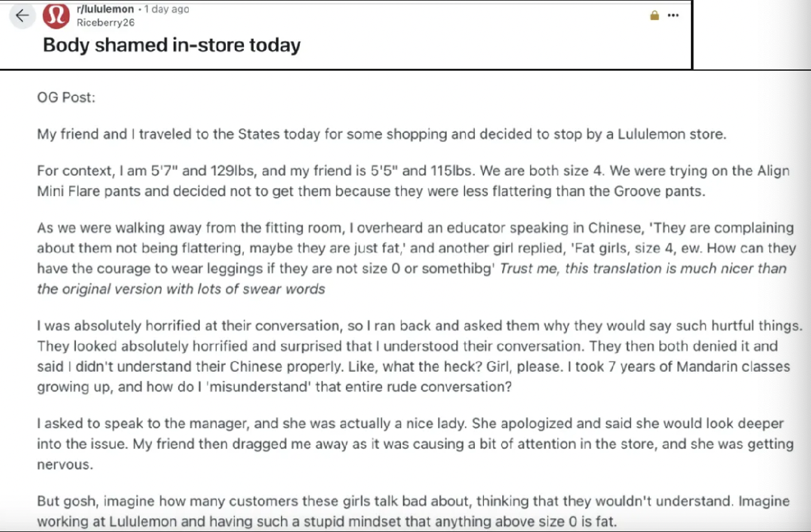The width and height of the screenshot is (811, 532).
Task: Click the word 'nervous.' ending the manager paragraph
Action: click(65, 465)
